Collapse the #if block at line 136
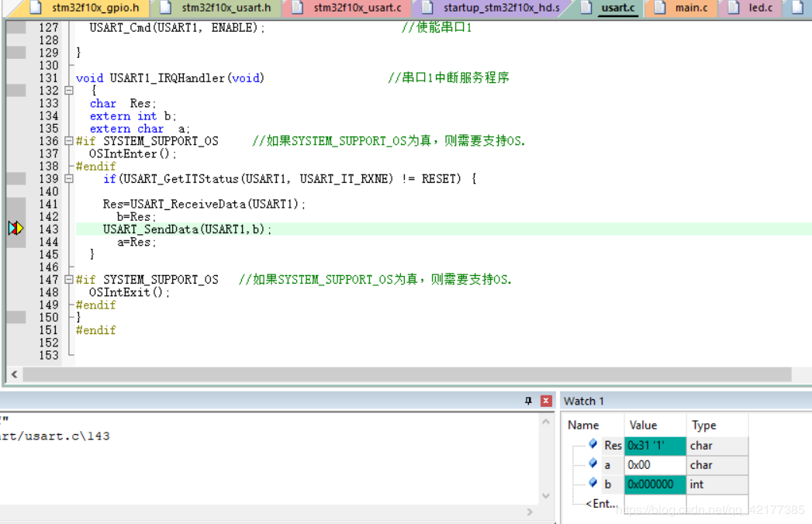 (x=69, y=141)
